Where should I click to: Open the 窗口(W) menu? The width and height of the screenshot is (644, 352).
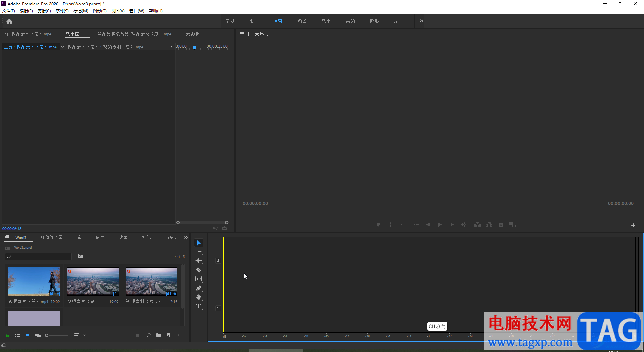pyautogui.click(x=137, y=11)
